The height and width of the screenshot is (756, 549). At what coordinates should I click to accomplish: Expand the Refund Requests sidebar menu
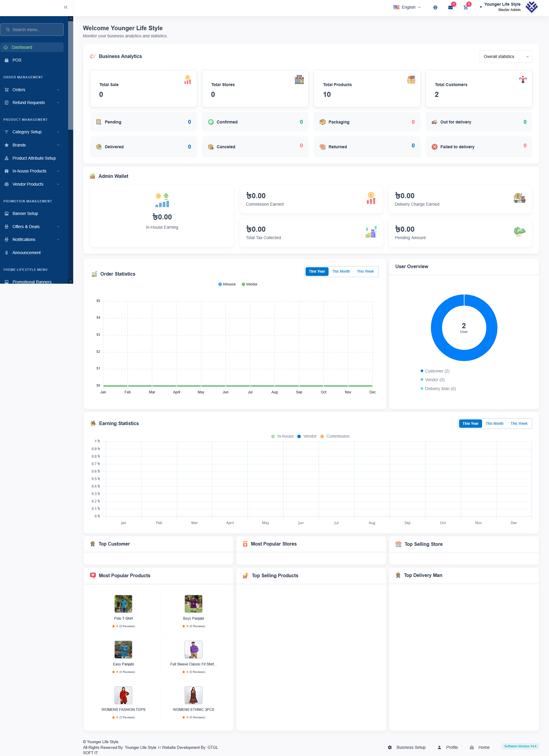[x=32, y=103]
